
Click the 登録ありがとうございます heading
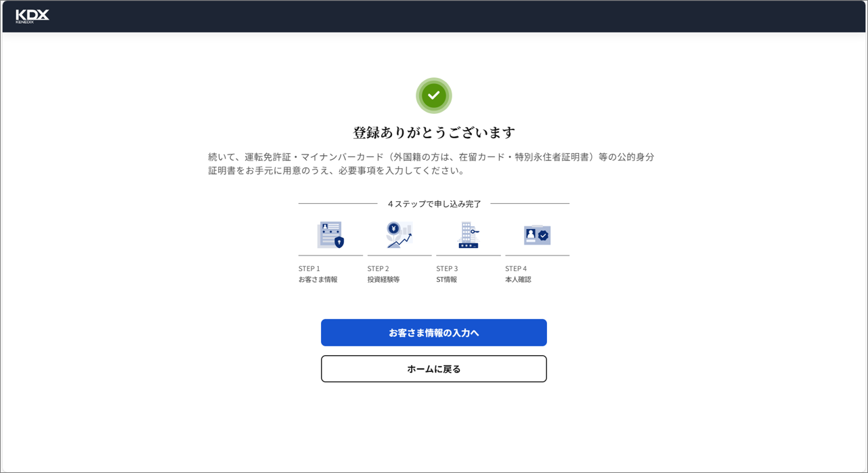(434, 132)
